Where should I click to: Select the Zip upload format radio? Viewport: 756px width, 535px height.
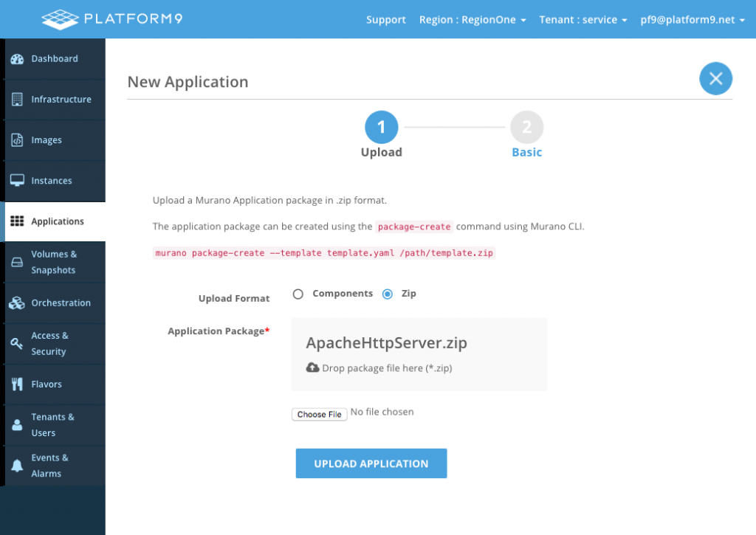pos(388,294)
